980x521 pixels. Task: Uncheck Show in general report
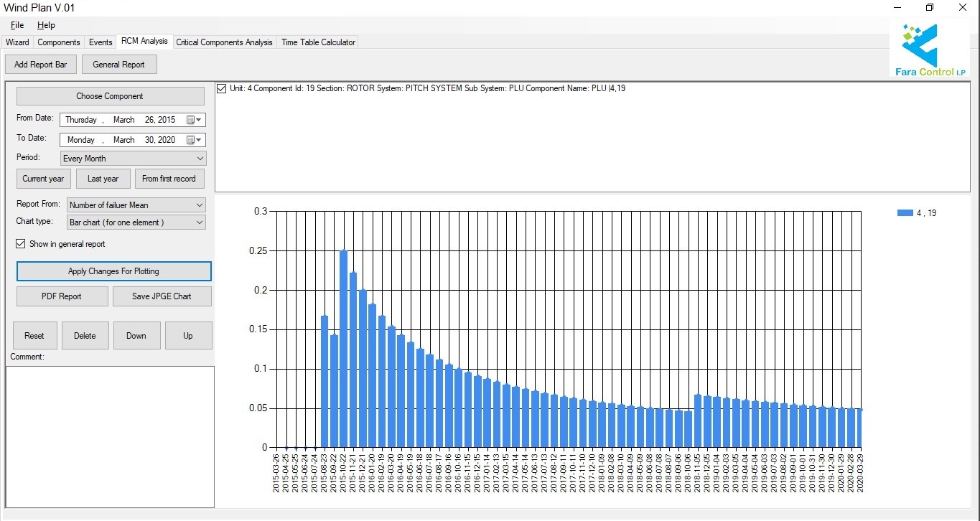coord(21,244)
